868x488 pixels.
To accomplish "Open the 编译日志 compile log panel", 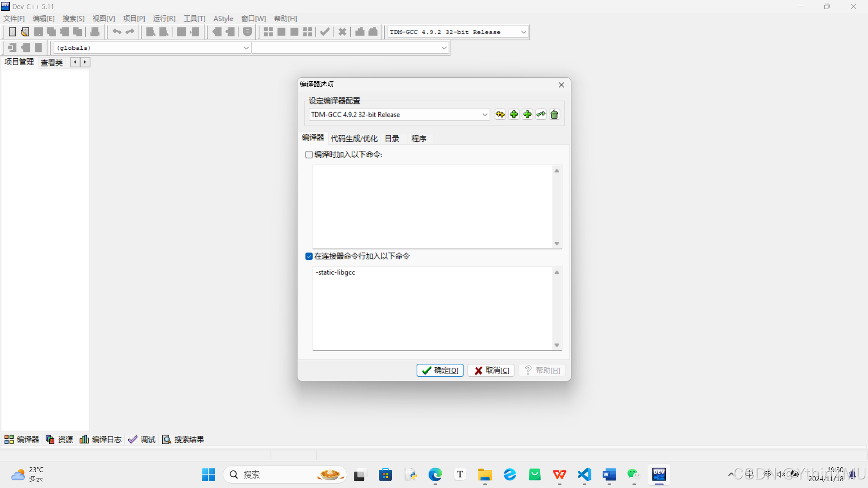I will tap(101, 440).
